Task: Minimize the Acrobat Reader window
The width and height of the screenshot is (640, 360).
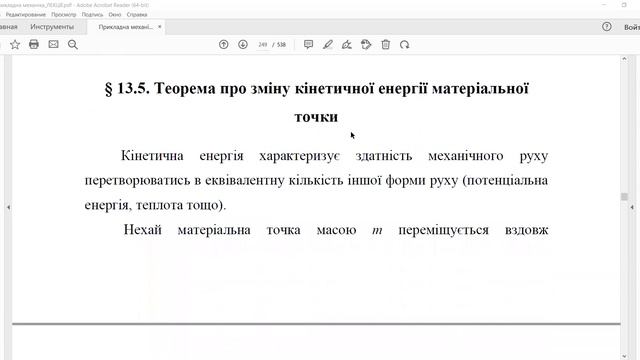Action: click(x=604, y=5)
